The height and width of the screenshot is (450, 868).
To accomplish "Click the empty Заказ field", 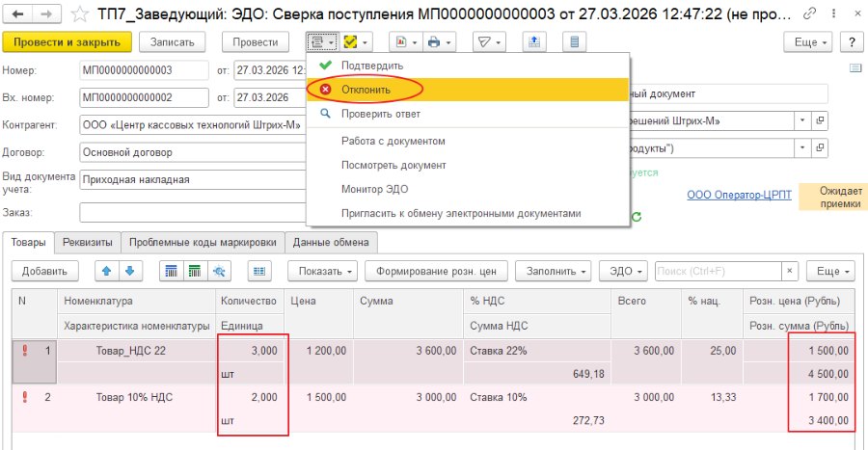I will (193, 212).
